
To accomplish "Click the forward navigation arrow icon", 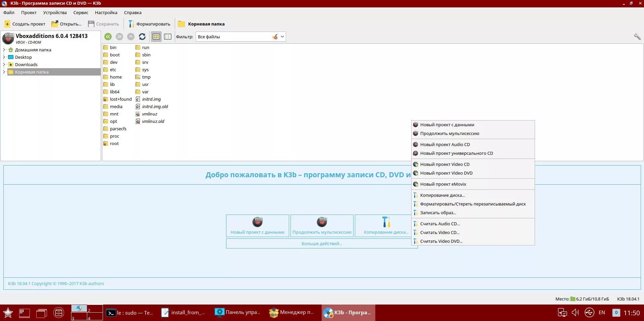I will pos(119,37).
